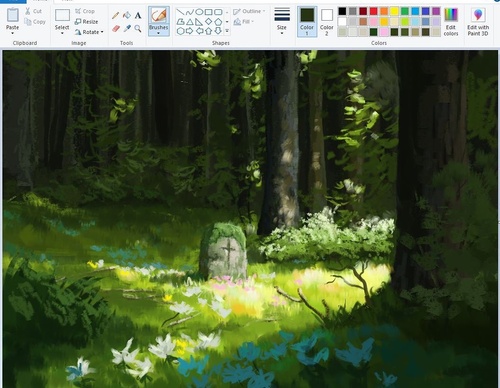Image resolution: width=500 pixels, height=388 pixels.
Task: Choose the Line shape
Action: [x=180, y=12]
